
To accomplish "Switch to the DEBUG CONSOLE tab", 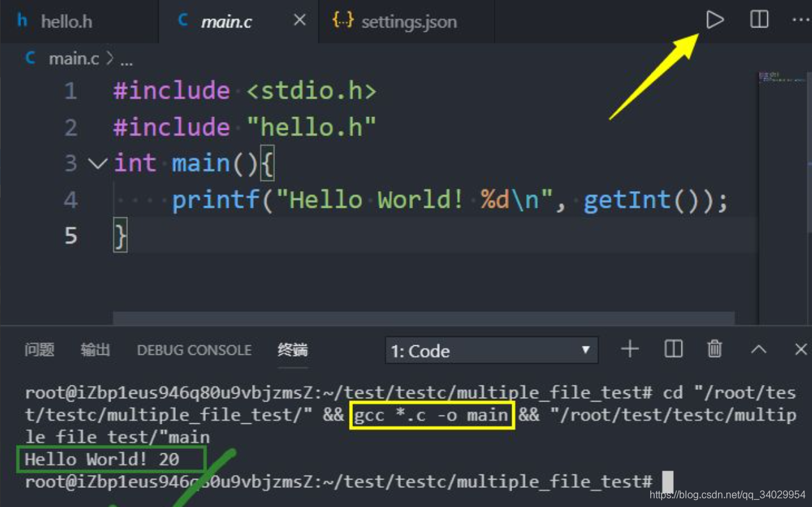I will click(x=194, y=350).
